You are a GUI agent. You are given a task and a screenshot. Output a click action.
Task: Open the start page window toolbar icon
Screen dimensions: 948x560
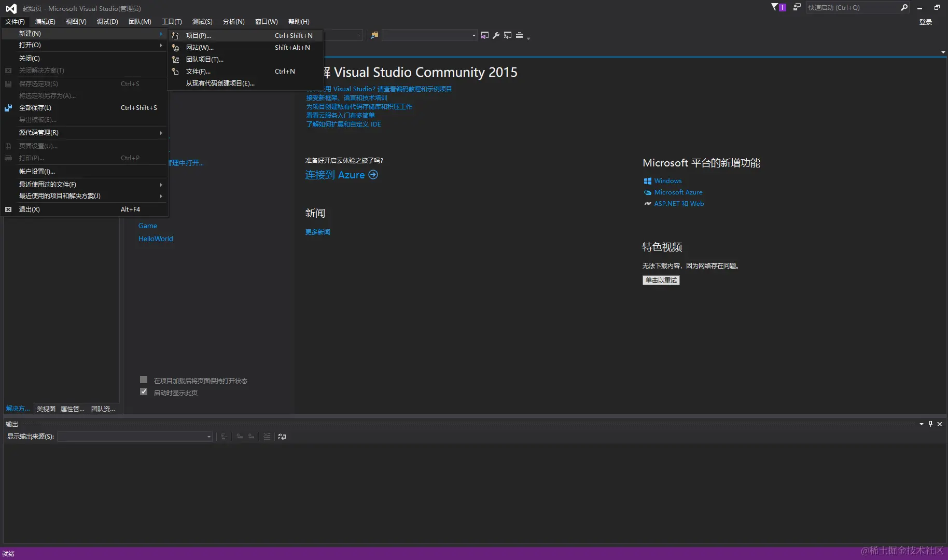(x=484, y=35)
